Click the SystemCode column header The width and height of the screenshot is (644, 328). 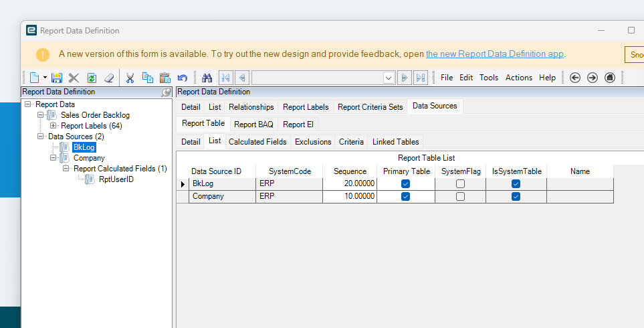[x=290, y=171]
